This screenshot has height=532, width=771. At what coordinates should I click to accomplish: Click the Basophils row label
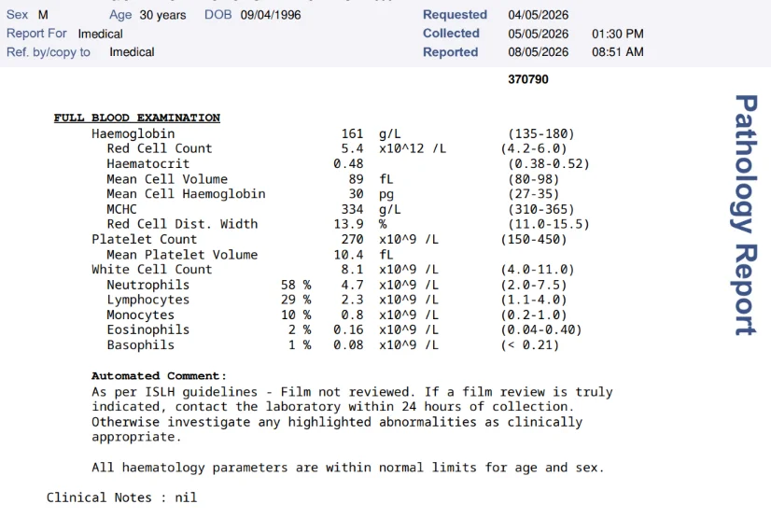pyautogui.click(x=140, y=345)
